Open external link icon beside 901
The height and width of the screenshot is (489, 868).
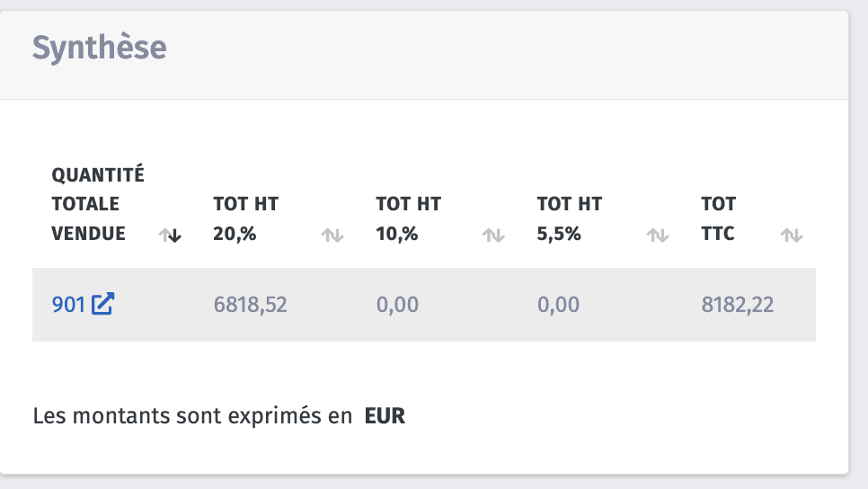click(x=103, y=304)
